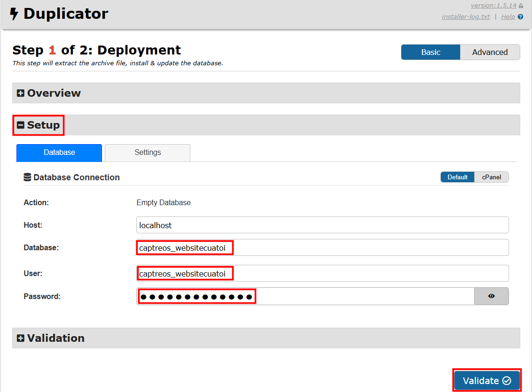Expand the Validation section

click(x=51, y=338)
